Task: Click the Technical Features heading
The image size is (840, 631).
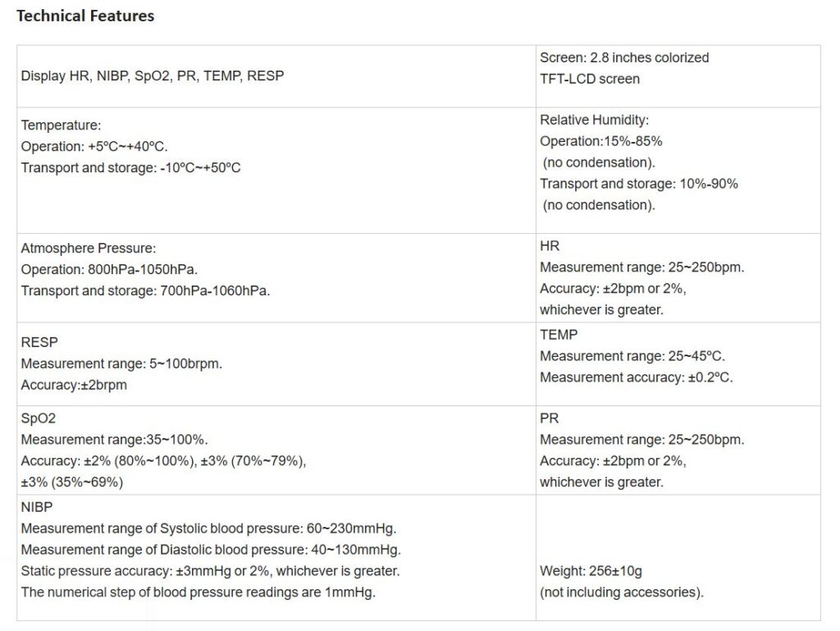Action: 85,16
